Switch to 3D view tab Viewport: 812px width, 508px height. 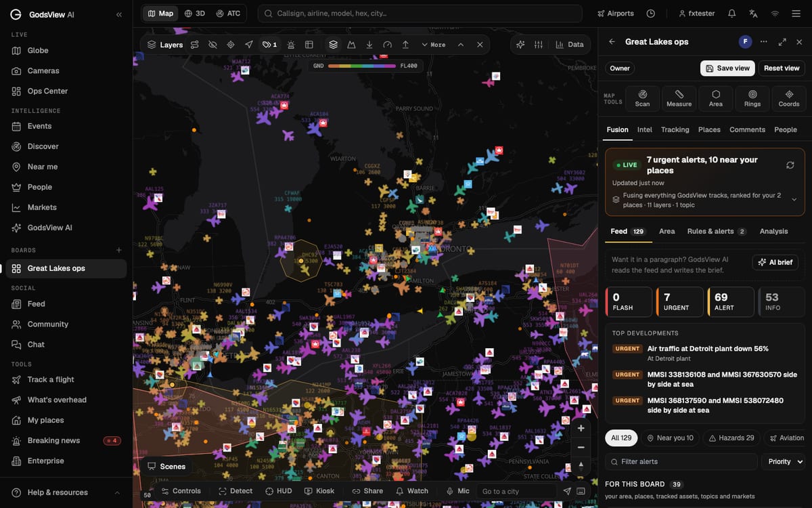194,14
